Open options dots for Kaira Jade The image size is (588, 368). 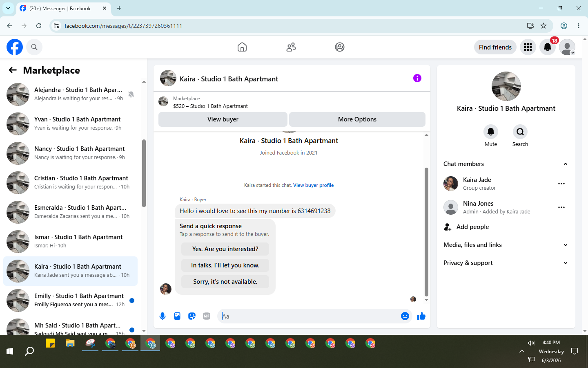pyautogui.click(x=561, y=184)
